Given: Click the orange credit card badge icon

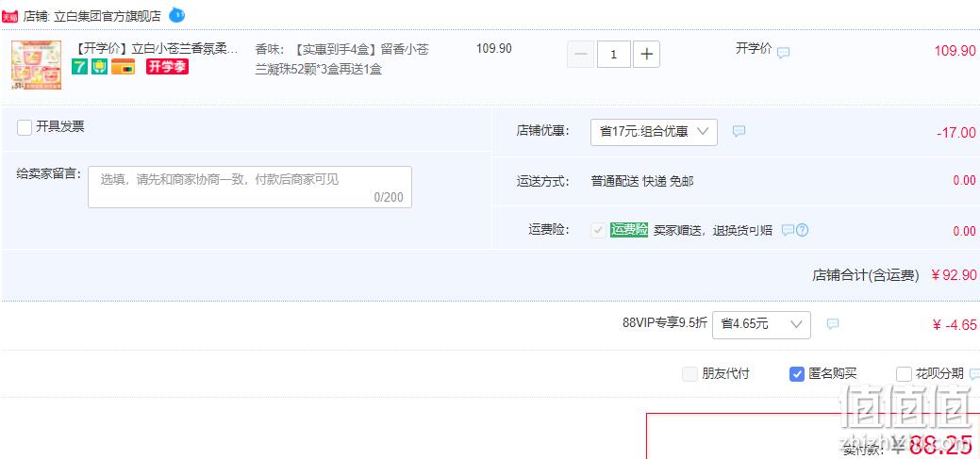Looking at the screenshot, I should pyautogui.click(x=124, y=66).
